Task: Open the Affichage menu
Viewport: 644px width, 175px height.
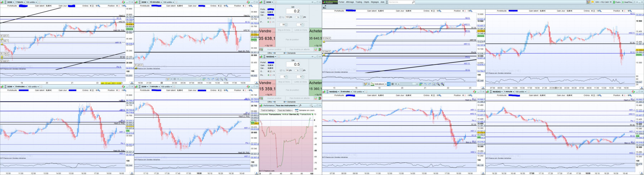Action: click(350, 2)
